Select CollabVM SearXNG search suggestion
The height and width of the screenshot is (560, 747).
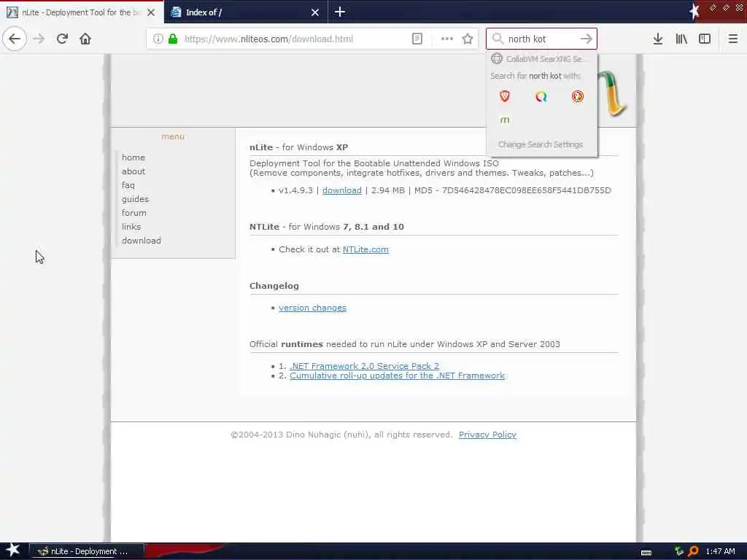542,58
